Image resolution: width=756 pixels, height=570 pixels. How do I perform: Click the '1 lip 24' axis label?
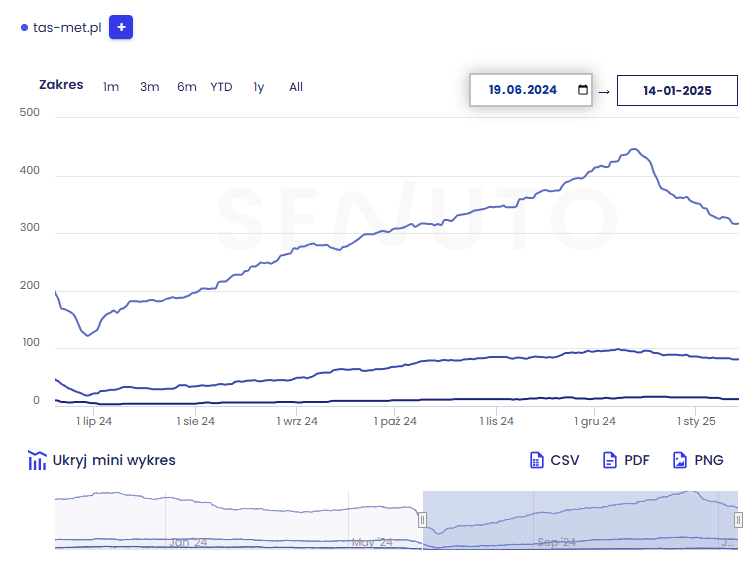point(94,421)
